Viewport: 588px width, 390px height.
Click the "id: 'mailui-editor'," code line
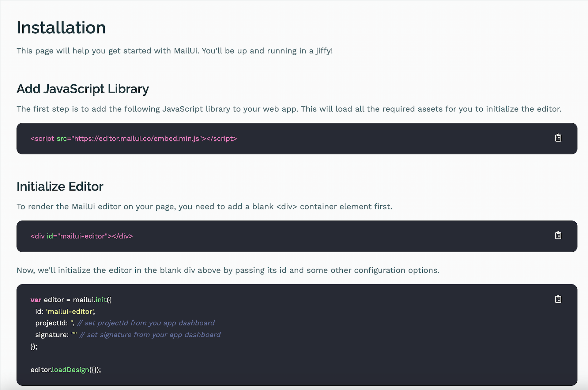tap(65, 311)
